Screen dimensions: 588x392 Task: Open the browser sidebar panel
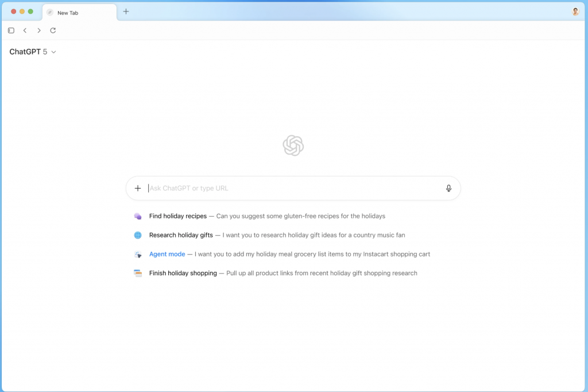11,30
